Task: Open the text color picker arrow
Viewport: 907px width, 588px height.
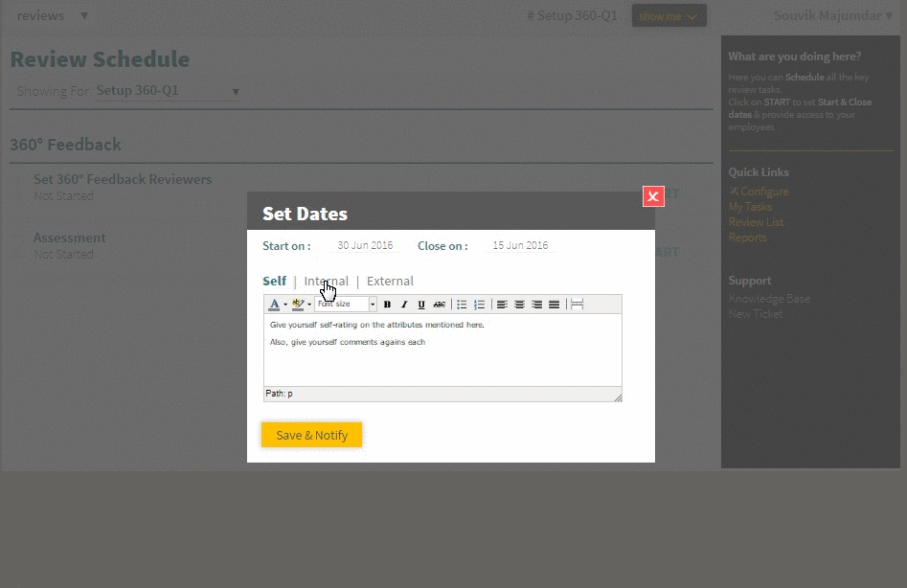Action: (x=285, y=305)
